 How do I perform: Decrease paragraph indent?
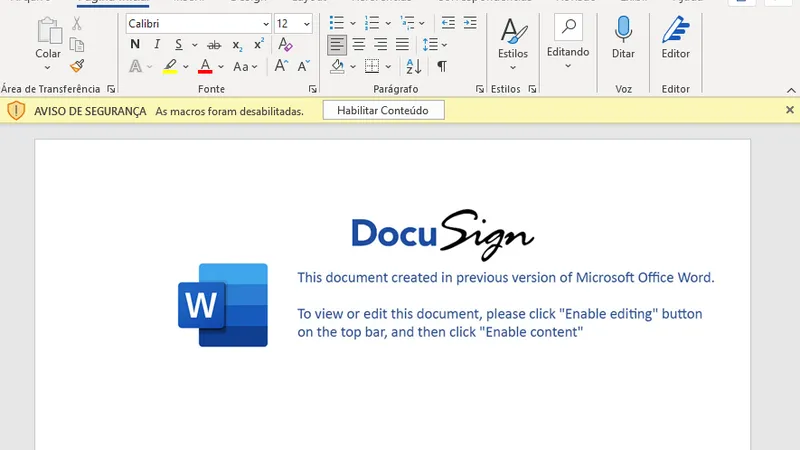coord(448,23)
